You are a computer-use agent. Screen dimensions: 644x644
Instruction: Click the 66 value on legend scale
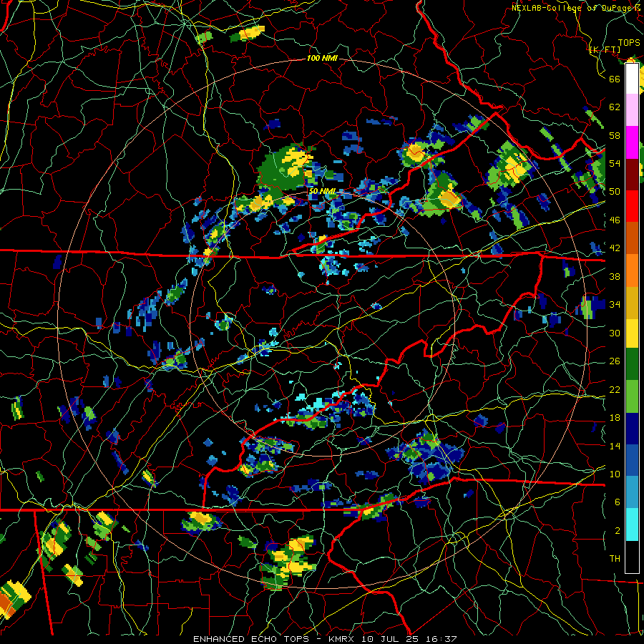point(615,79)
